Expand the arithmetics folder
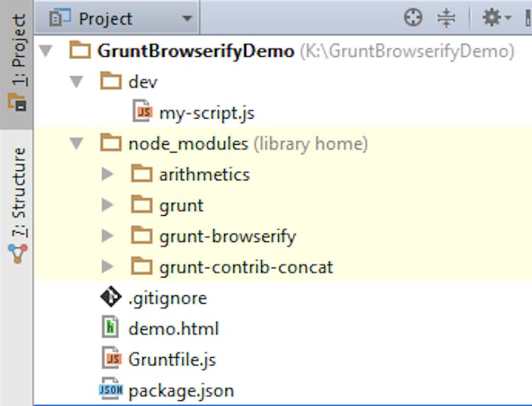 (107, 174)
